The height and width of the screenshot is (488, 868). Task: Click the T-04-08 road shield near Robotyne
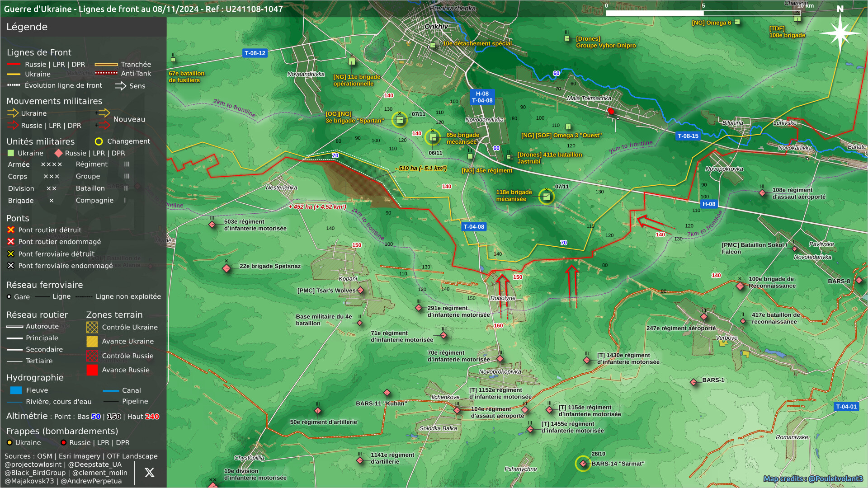[x=473, y=227]
